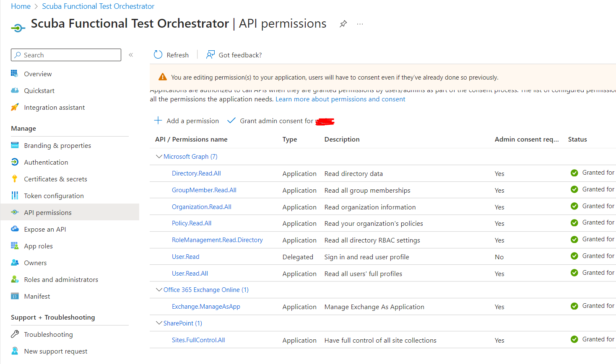Click the Certificates & secrets key icon

(x=15, y=179)
